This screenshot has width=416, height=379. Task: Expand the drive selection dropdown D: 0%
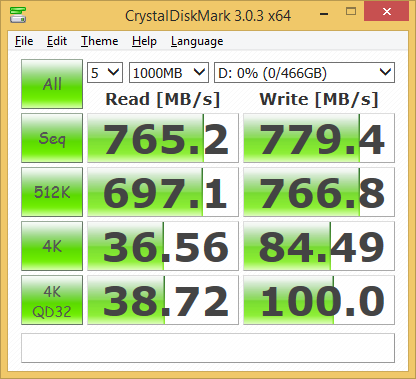pyautogui.click(x=304, y=72)
